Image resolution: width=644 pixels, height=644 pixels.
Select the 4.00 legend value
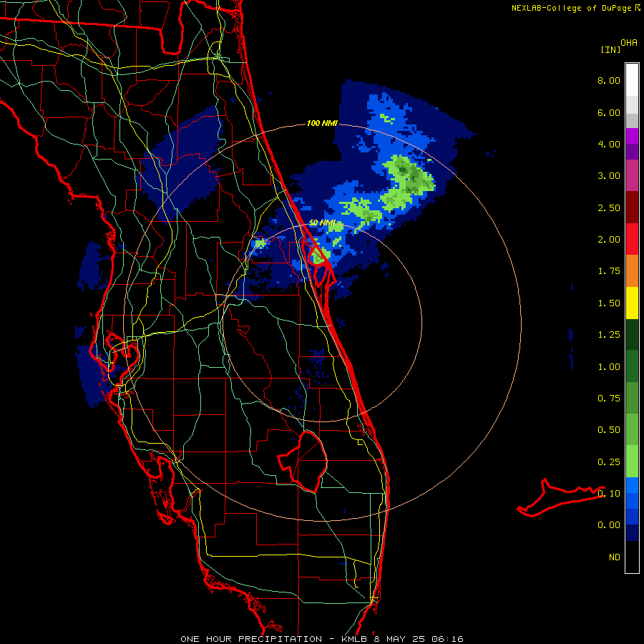(609, 144)
